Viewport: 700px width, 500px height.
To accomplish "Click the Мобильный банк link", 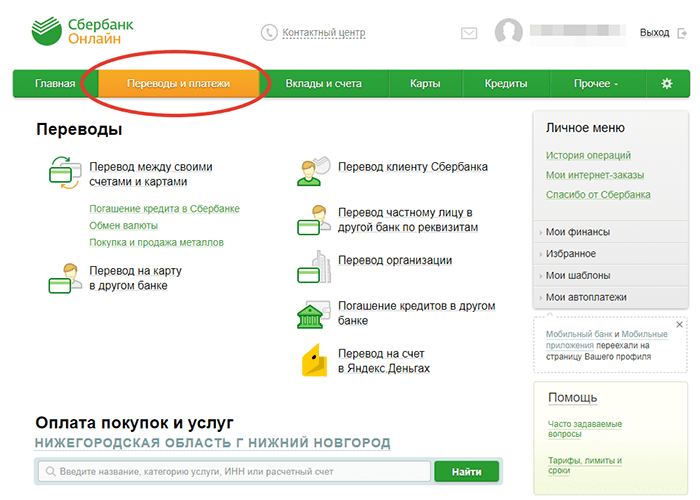I will [x=579, y=334].
